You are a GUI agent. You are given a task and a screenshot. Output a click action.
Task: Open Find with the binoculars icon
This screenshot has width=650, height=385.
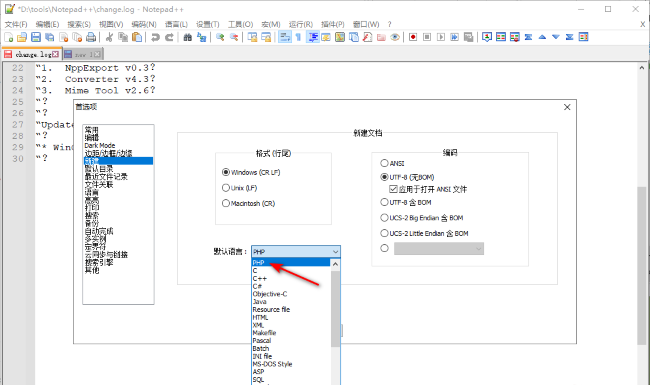click(188, 37)
